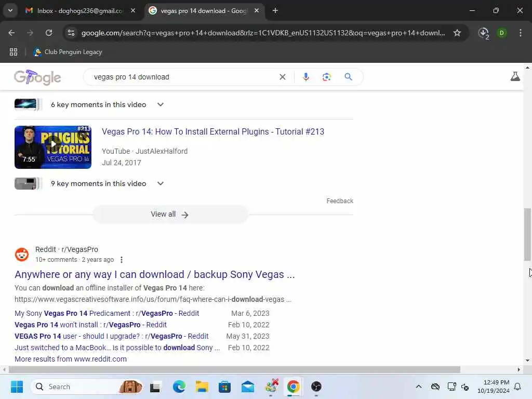Bookmark this page with the star icon

457,33
